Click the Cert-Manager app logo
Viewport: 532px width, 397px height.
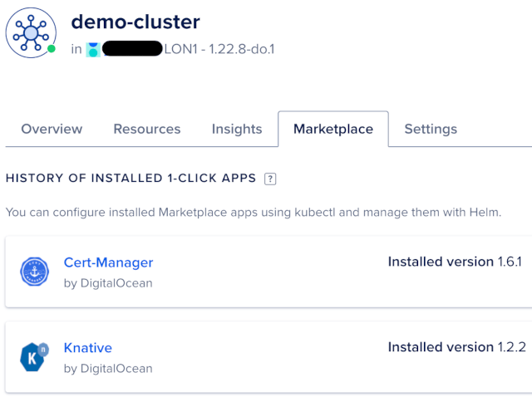click(34, 272)
